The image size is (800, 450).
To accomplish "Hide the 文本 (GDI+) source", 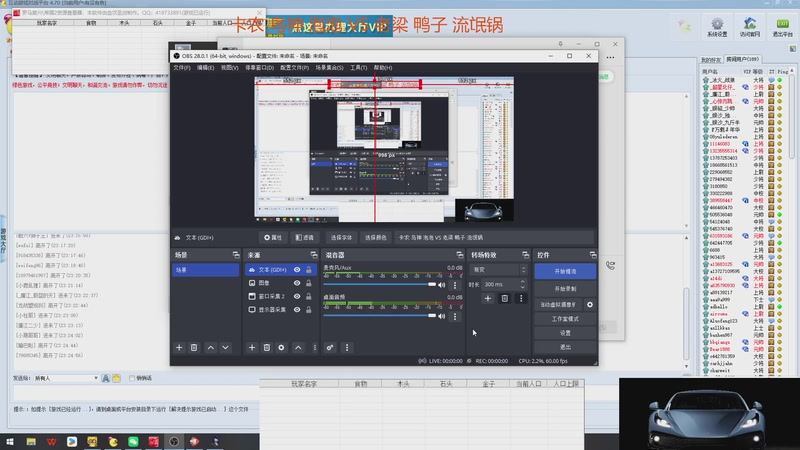I will point(297,269).
